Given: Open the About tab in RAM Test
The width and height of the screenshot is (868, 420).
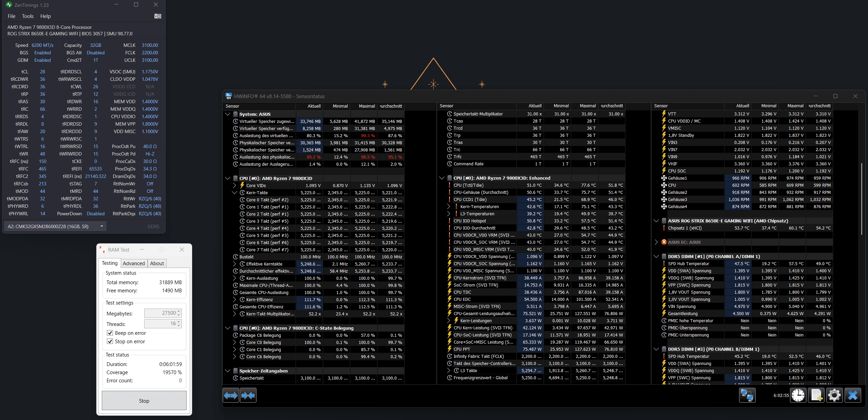Looking at the screenshot, I should tap(157, 263).
